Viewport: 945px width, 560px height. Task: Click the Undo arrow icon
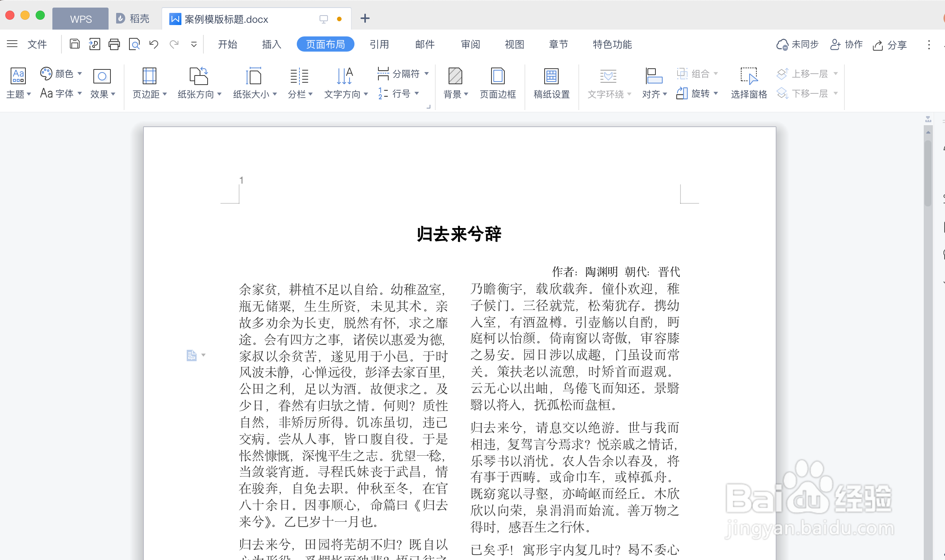pos(154,44)
